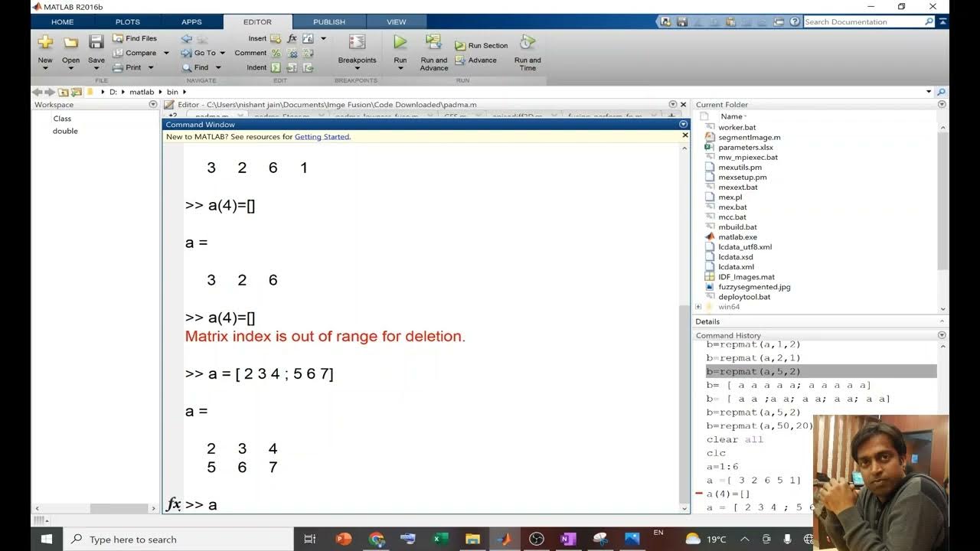The height and width of the screenshot is (551, 980).
Task: Expand the win64 folder in Current Folder
Action: coord(698,307)
